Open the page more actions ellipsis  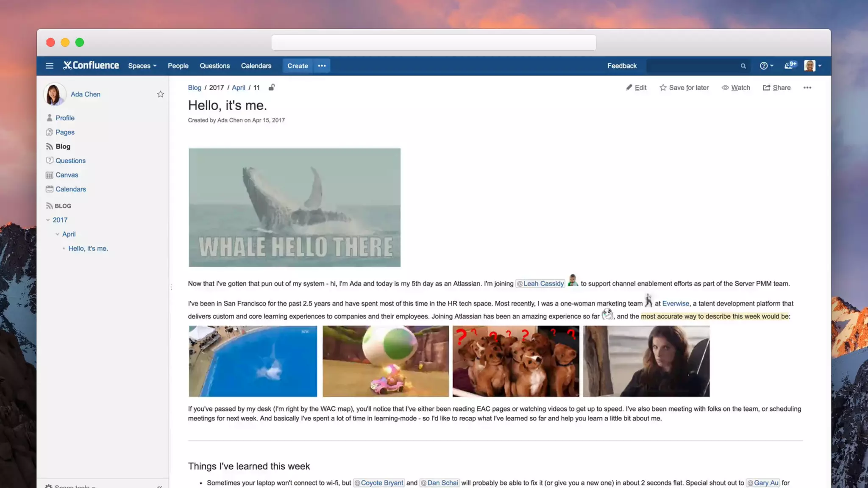point(807,88)
